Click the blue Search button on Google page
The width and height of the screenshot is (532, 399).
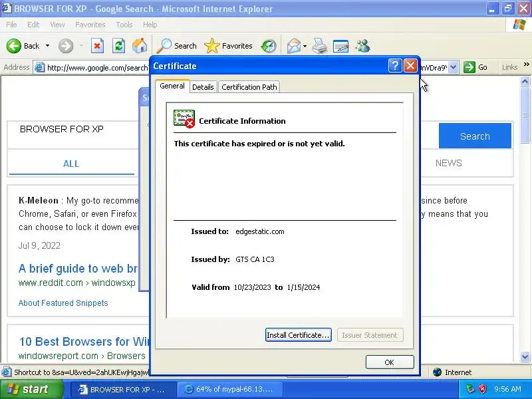(475, 136)
